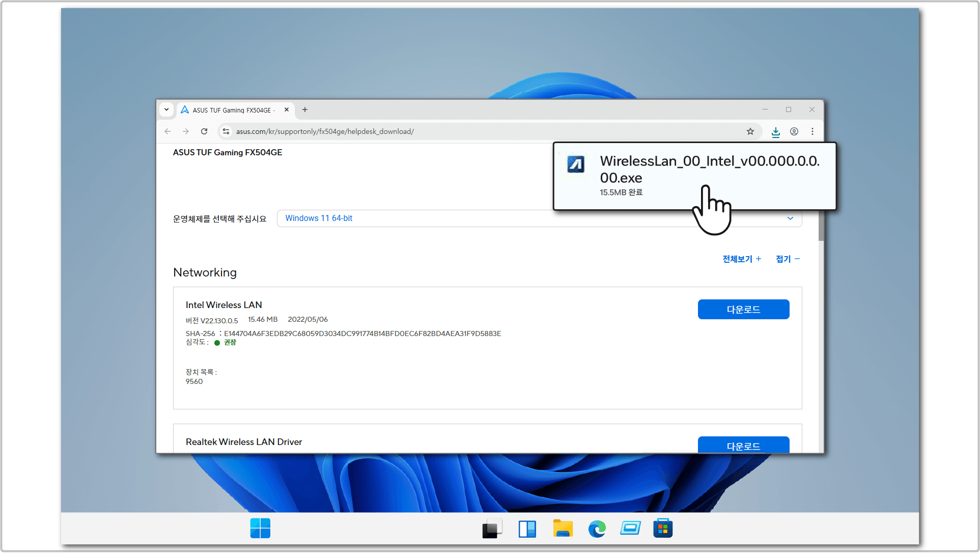Expand all with 전체보기 +
Image resolution: width=980 pixels, height=555 pixels.
click(742, 259)
